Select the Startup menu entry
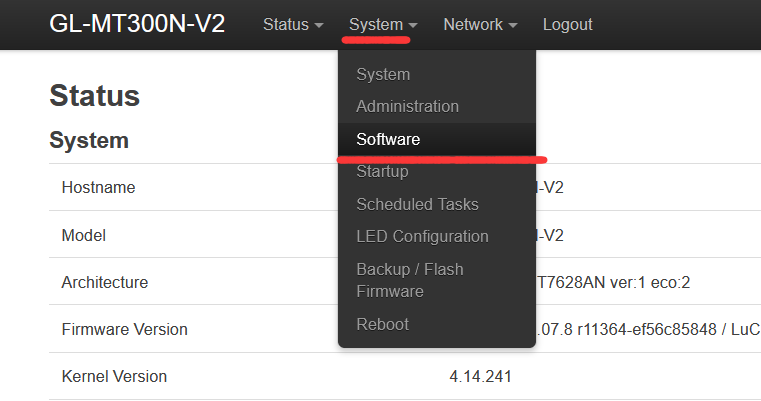The width and height of the screenshot is (761, 401). pyautogui.click(x=382, y=172)
